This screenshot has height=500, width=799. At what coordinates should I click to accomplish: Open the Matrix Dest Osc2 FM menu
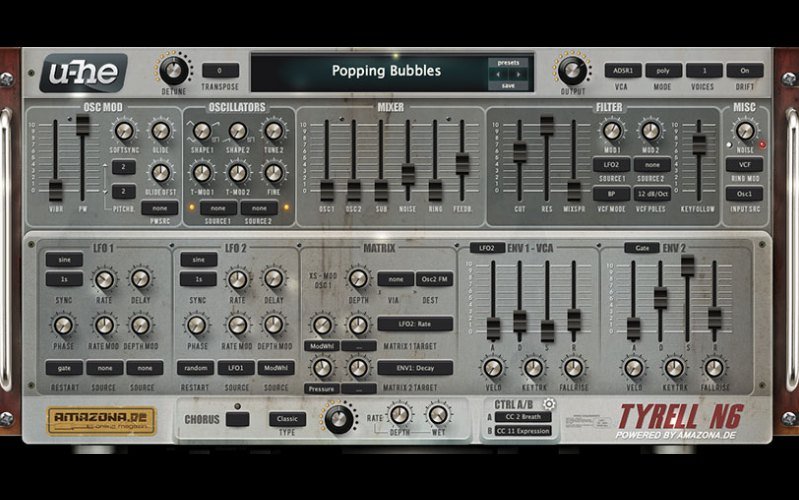click(x=435, y=279)
